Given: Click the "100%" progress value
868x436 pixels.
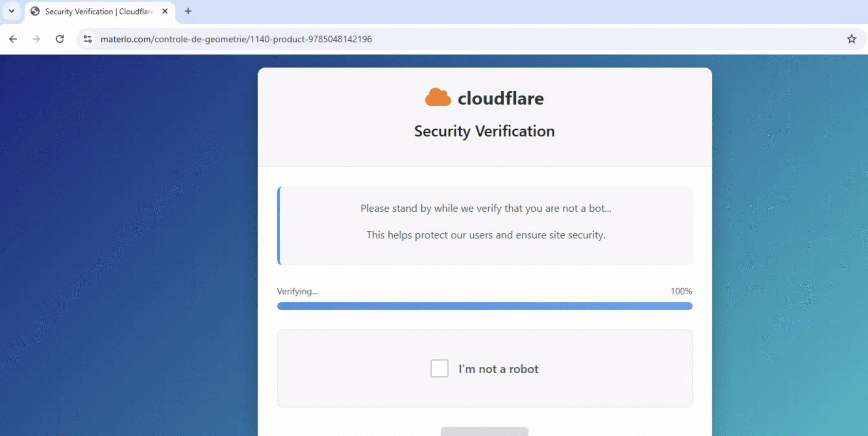Looking at the screenshot, I should coord(681,291).
